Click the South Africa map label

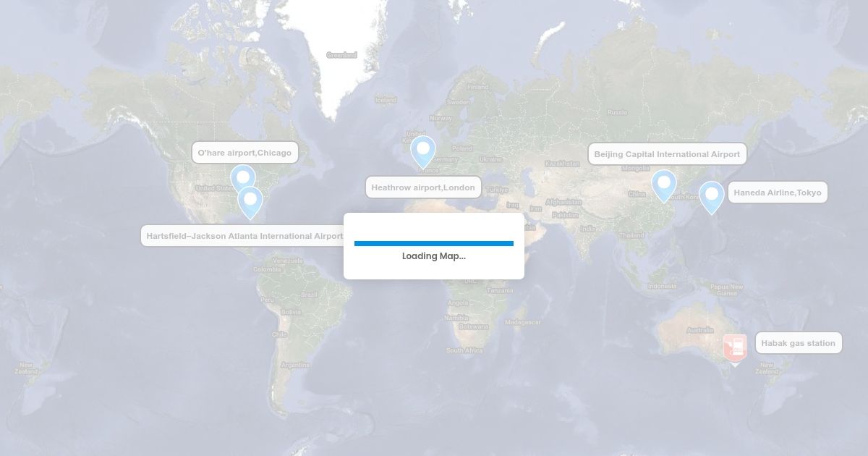[x=464, y=350]
